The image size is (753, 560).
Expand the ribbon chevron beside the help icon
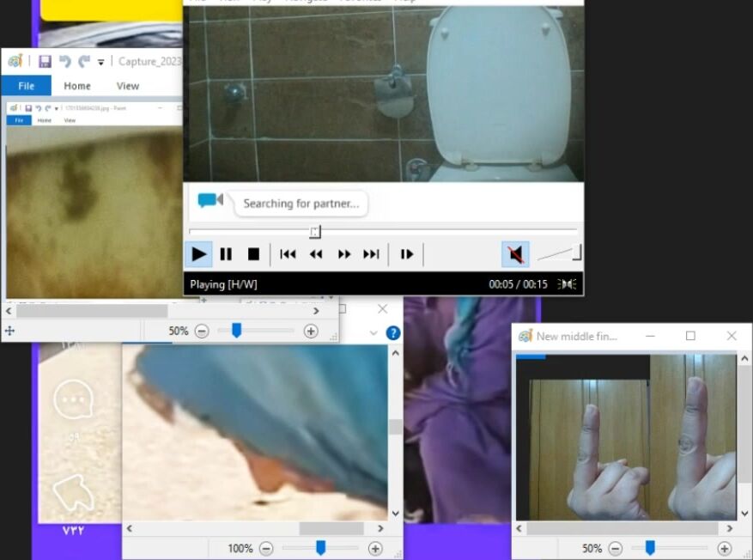373,332
